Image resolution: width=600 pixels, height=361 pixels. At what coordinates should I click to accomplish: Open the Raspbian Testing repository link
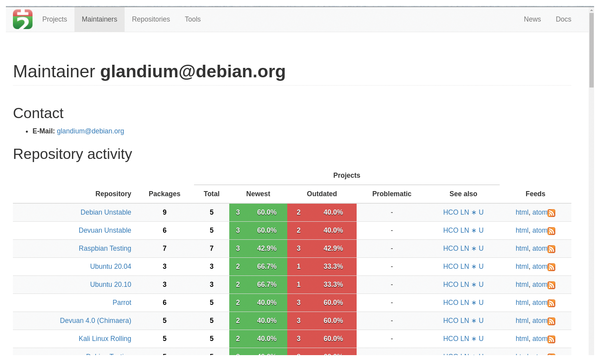tap(105, 248)
